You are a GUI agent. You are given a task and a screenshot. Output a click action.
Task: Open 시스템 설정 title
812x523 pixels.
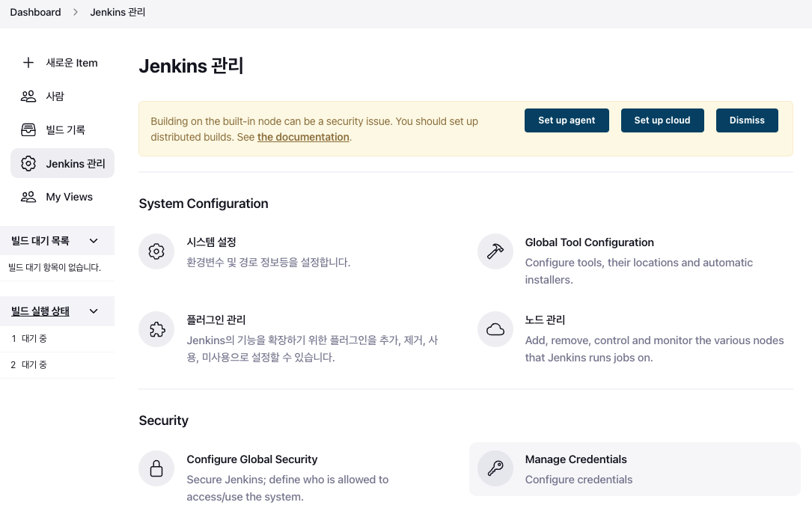[x=211, y=242]
